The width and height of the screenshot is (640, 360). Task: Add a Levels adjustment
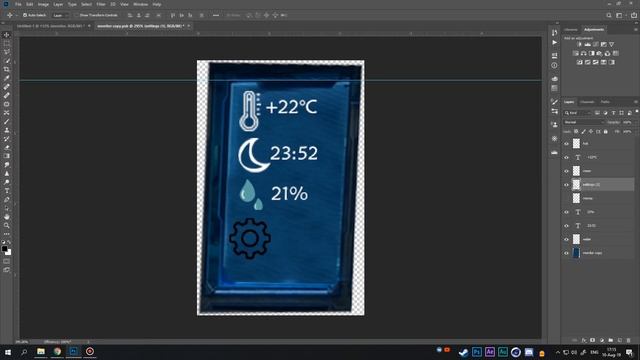[x=587, y=44]
